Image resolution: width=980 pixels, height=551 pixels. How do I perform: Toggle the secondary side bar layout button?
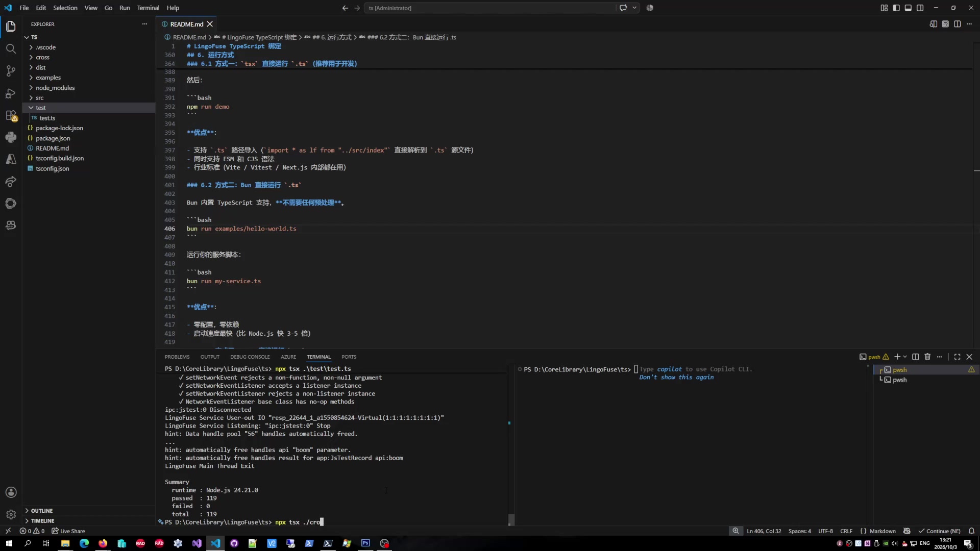tap(920, 8)
